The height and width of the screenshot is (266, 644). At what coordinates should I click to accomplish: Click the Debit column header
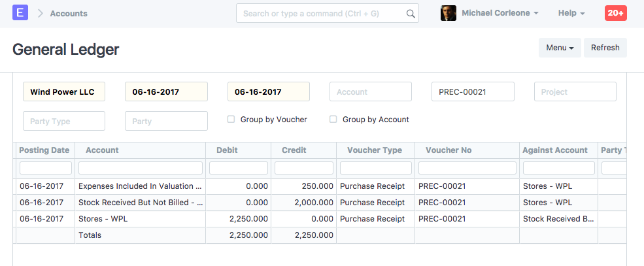pos(238,150)
